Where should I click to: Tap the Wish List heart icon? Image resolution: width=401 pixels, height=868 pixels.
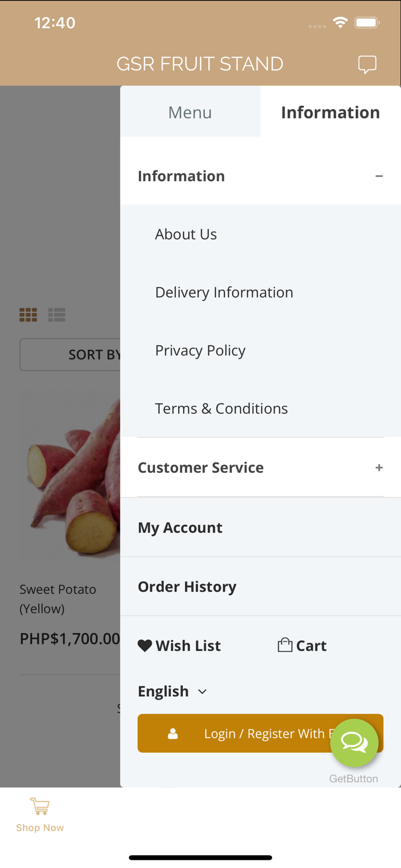[x=145, y=646]
